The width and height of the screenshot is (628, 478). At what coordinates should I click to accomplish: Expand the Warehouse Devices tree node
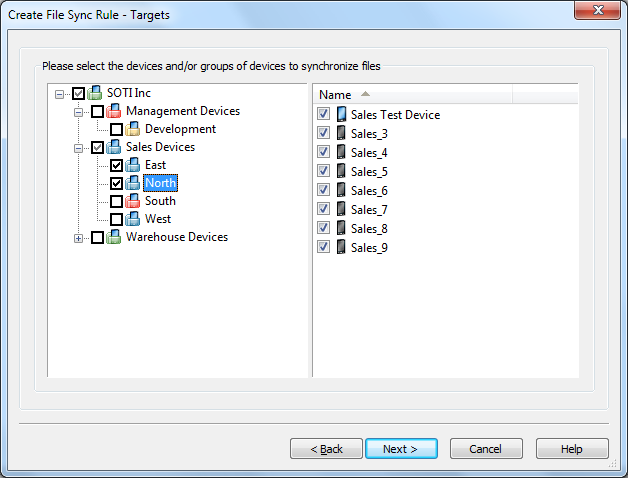coord(78,238)
